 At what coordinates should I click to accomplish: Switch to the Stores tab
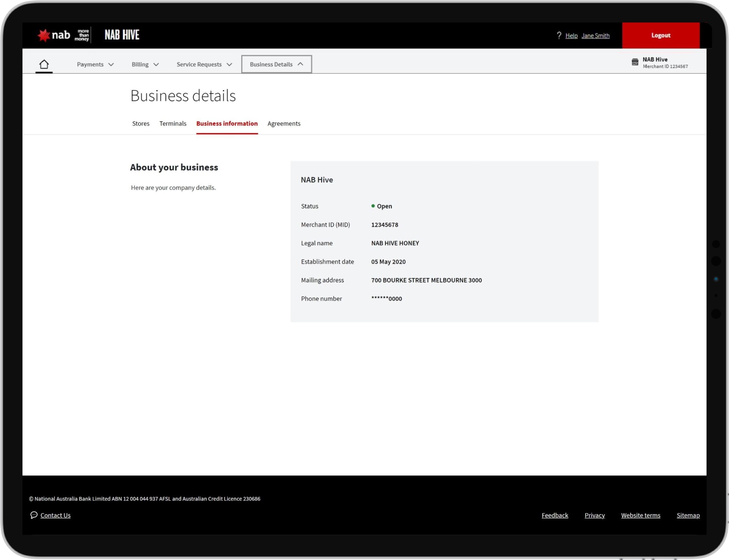coord(141,123)
